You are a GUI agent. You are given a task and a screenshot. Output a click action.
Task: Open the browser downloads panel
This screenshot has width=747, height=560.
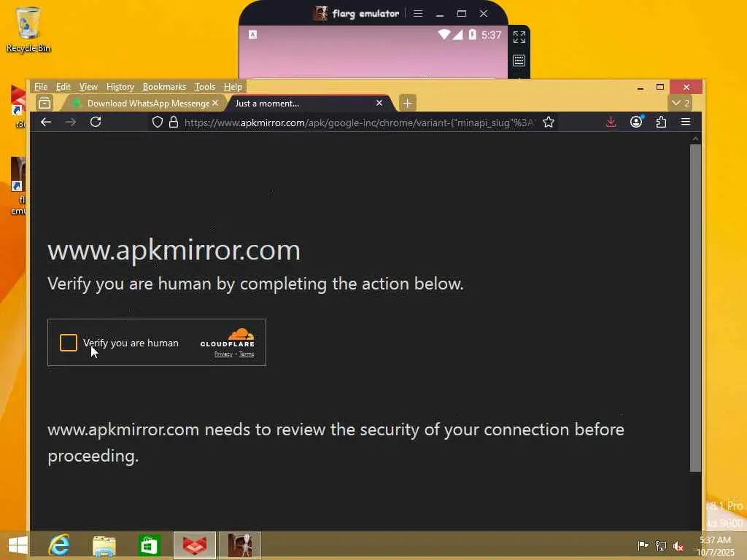(x=611, y=122)
